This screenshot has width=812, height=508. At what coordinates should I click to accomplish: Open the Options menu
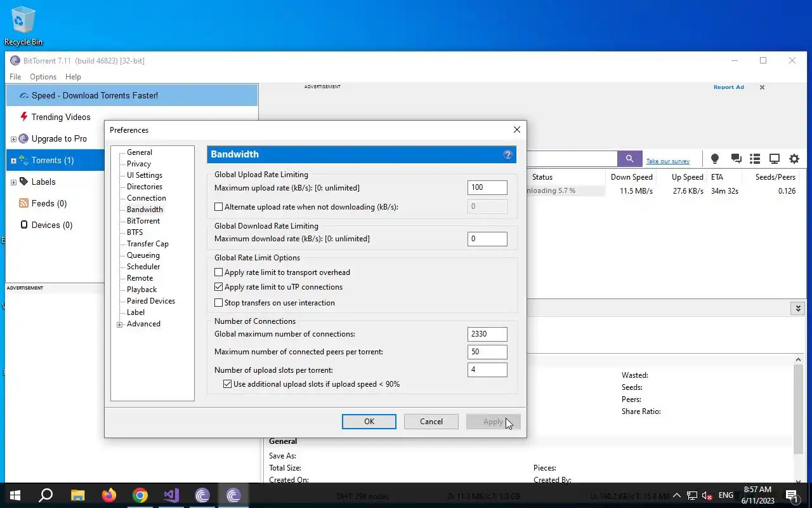tap(43, 76)
